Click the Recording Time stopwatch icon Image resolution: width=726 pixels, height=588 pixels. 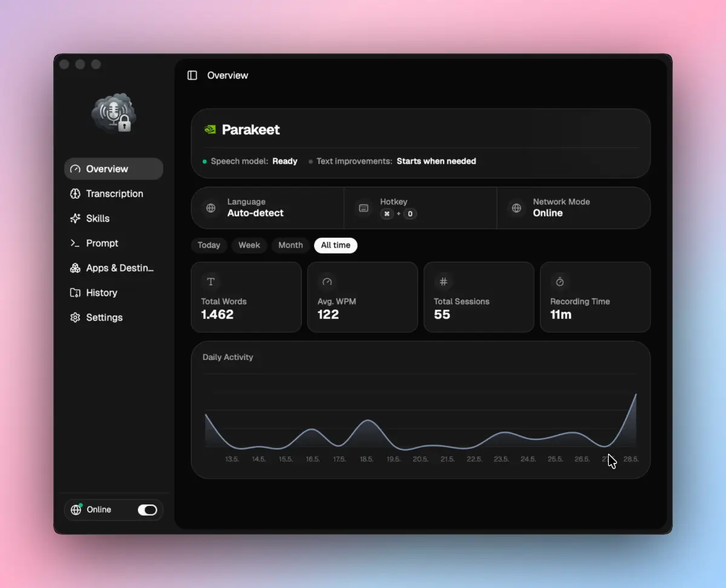pos(560,281)
